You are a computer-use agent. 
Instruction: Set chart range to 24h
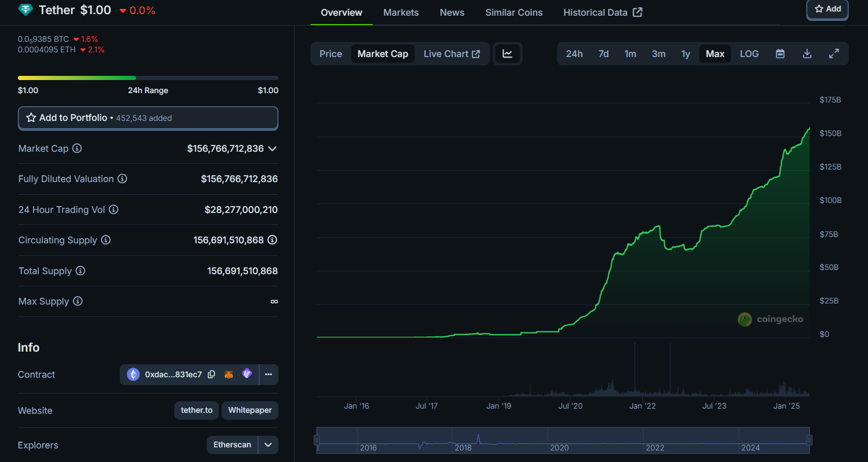tap(574, 54)
